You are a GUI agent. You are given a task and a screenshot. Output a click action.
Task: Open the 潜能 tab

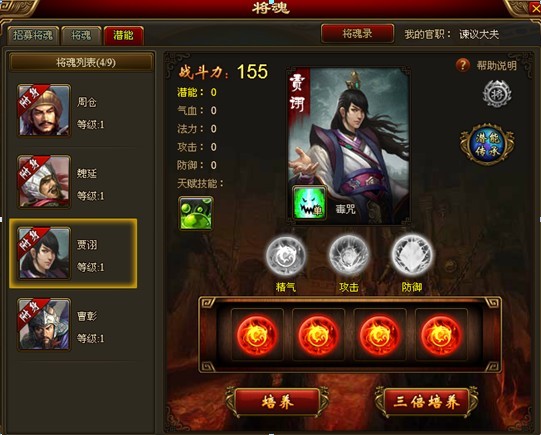click(x=124, y=36)
